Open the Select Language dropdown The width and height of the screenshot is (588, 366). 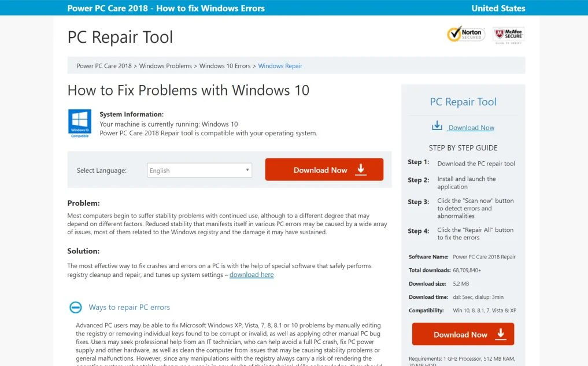(x=199, y=170)
